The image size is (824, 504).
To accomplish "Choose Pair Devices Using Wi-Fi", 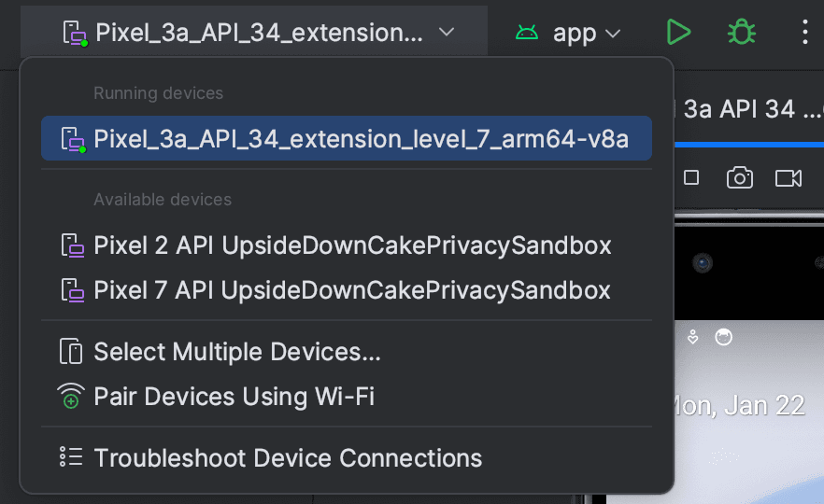I will click(x=347, y=396).
